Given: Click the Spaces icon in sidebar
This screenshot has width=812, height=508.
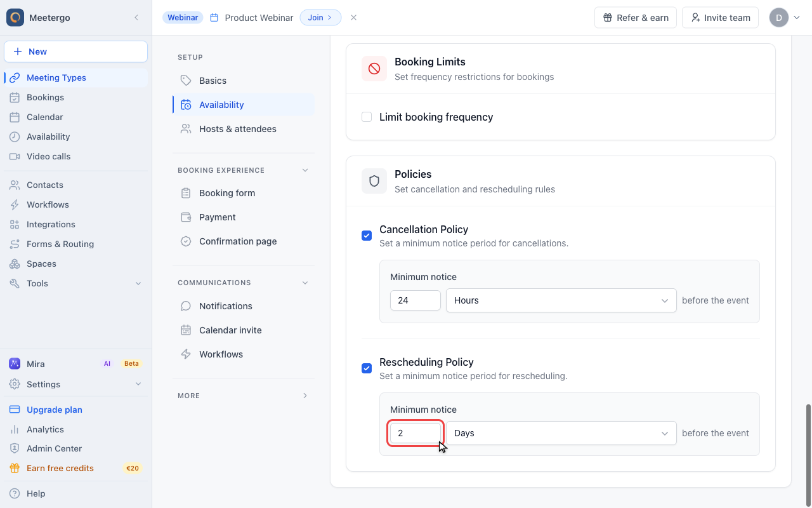Looking at the screenshot, I should tap(15, 264).
